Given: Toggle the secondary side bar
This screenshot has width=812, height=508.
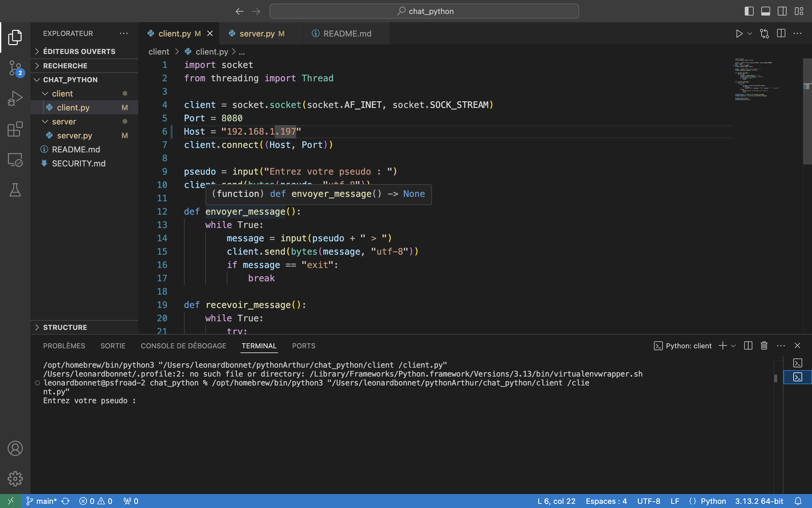Looking at the screenshot, I should tap(782, 11).
